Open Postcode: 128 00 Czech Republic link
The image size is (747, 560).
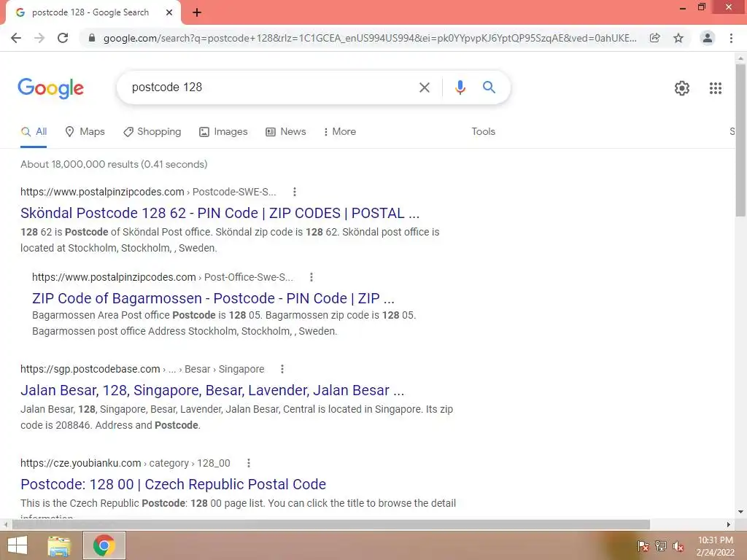click(x=173, y=484)
